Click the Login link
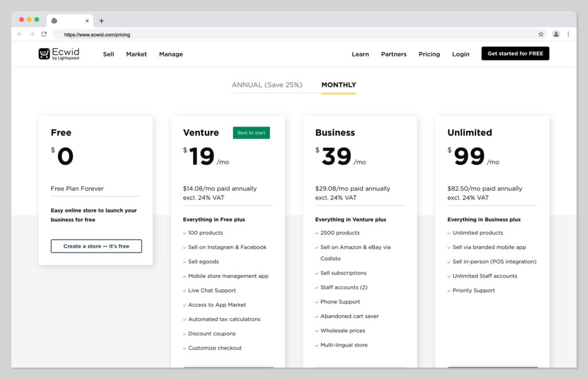The image size is (588, 379). point(461,55)
